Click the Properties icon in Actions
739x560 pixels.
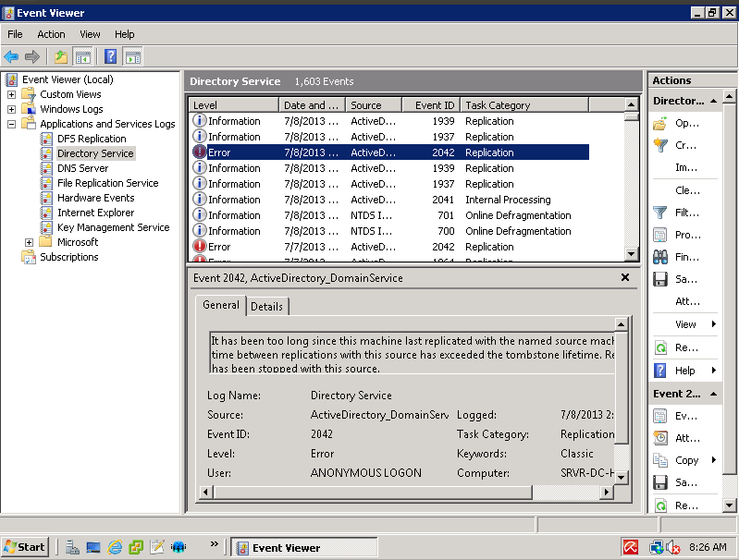660,235
